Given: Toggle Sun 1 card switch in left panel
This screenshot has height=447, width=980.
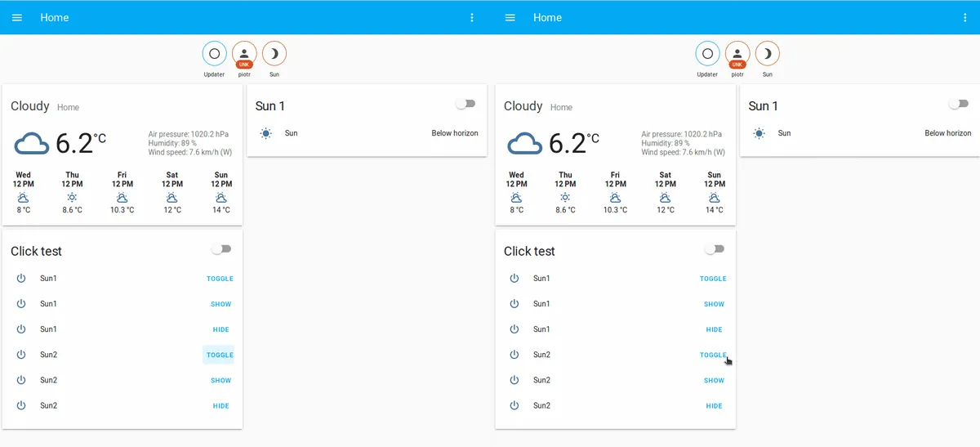Looking at the screenshot, I should [465, 104].
